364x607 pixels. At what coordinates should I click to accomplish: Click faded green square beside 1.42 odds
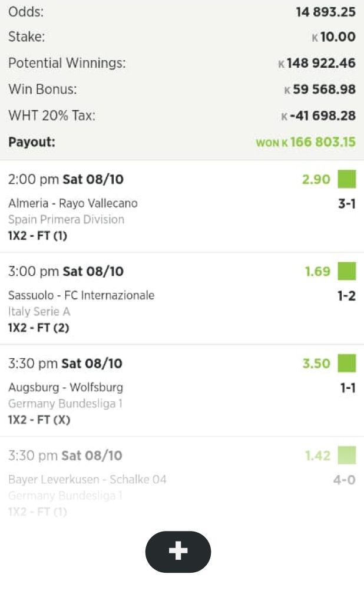click(347, 455)
